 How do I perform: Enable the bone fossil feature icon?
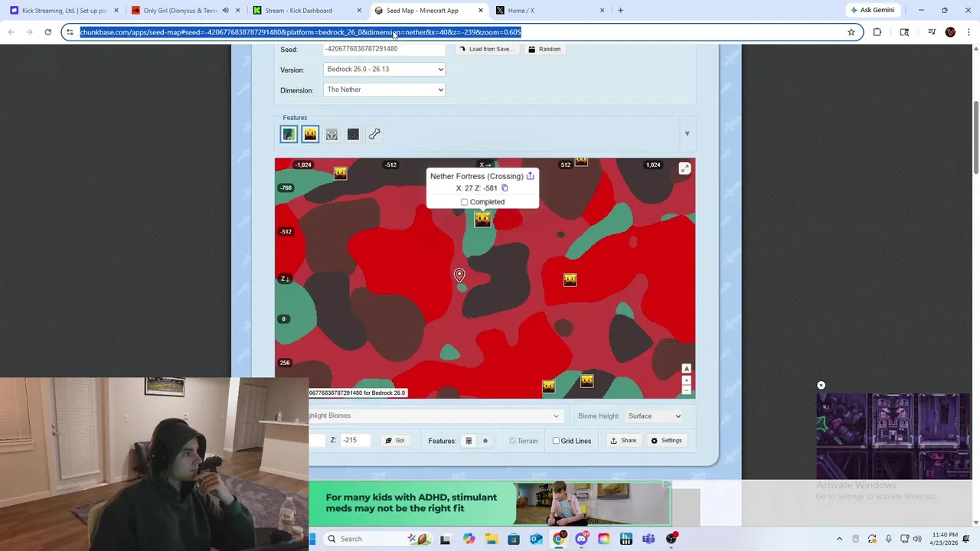click(374, 135)
